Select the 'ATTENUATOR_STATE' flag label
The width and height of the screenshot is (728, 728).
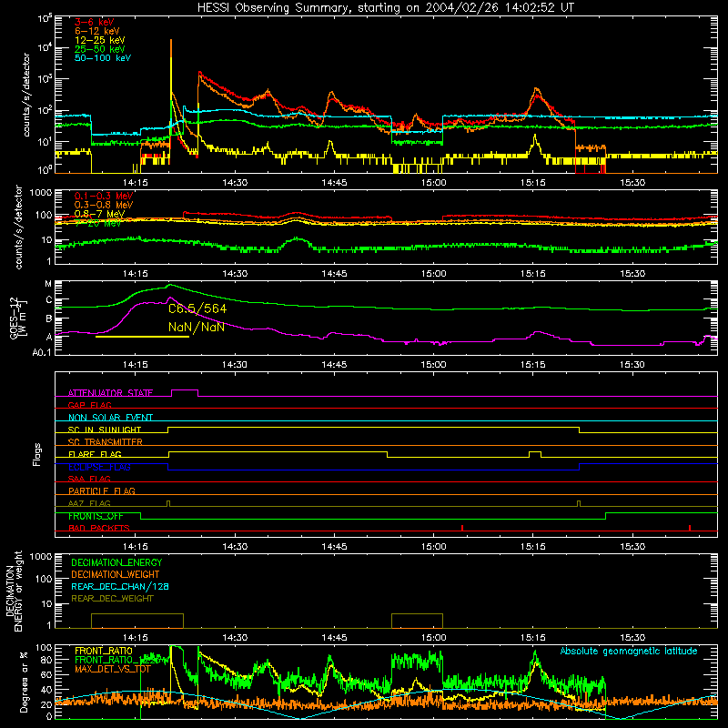pos(110,393)
